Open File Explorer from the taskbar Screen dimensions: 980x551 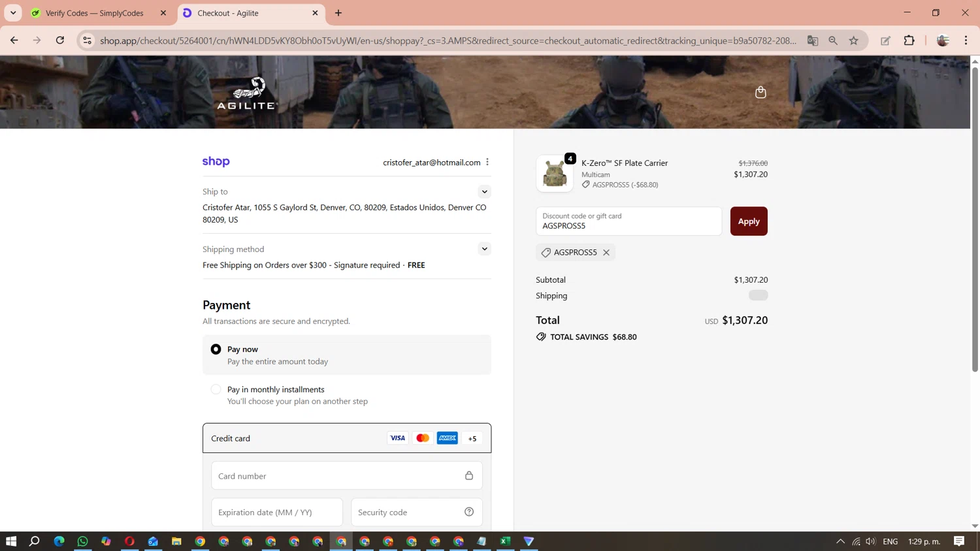pyautogui.click(x=176, y=541)
